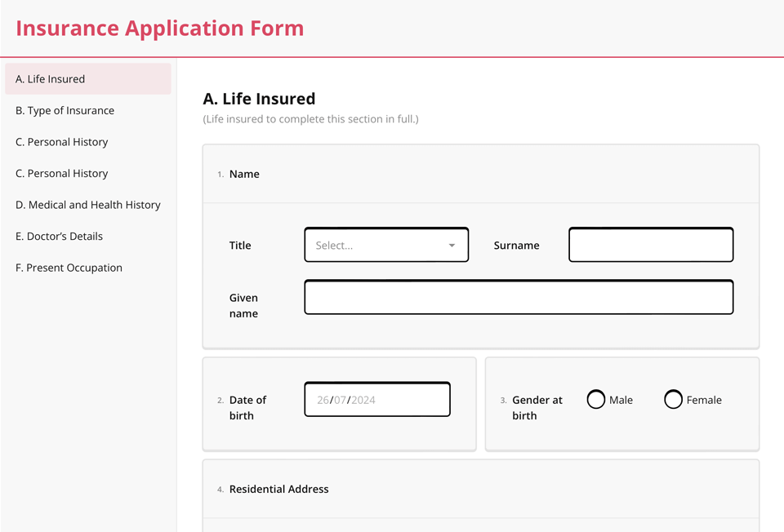This screenshot has height=532, width=784.
Task: Open the C. Personal History entry above Medical
Action: [61, 174]
